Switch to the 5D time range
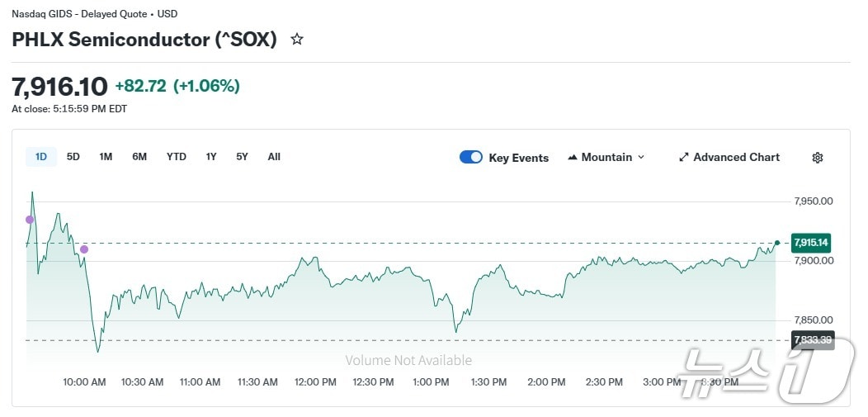Viewport: 868px width, 417px height. (x=73, y=157)
